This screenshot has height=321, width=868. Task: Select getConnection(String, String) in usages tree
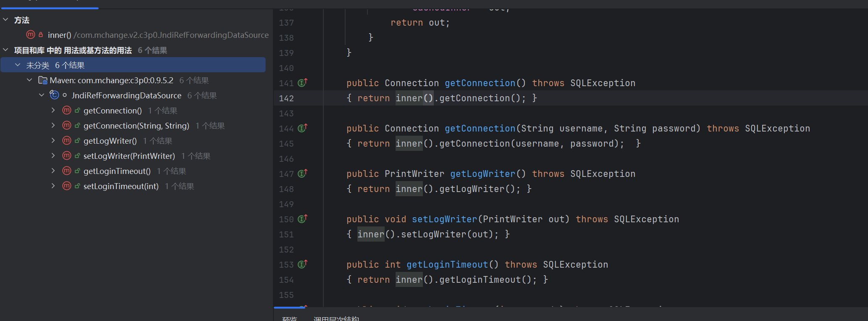(x=136, y=126)
